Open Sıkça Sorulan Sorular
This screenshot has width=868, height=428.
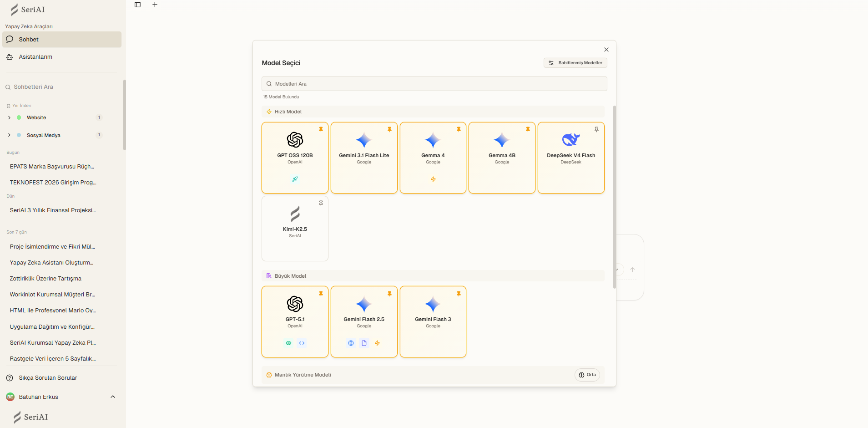[62, 378]
